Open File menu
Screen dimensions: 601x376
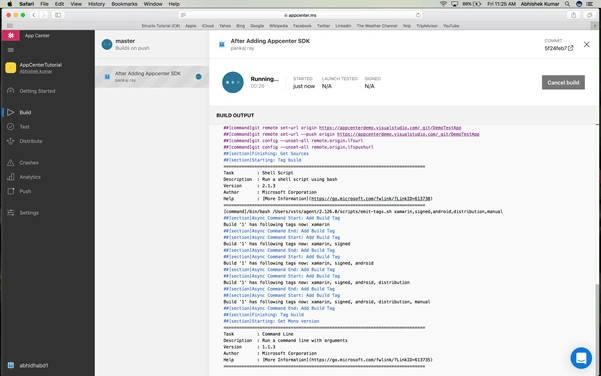(44, 4)
